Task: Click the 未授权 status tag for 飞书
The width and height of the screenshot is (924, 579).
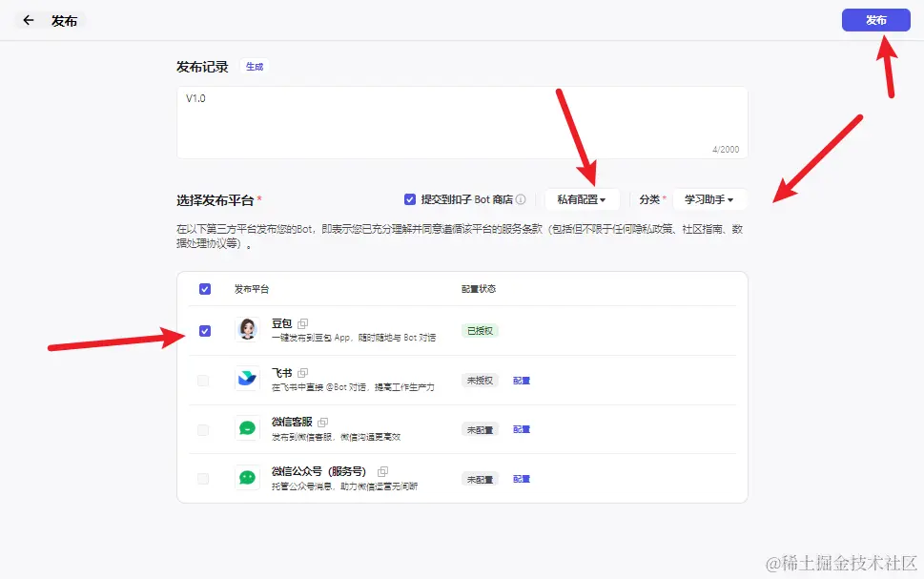Action: [480, 381]
